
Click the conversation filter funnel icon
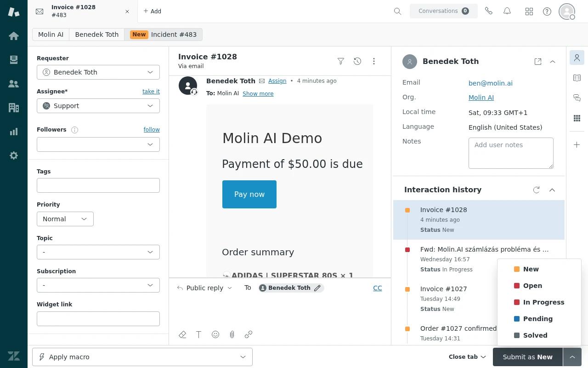pyautogui.click(x=341, y=61)
